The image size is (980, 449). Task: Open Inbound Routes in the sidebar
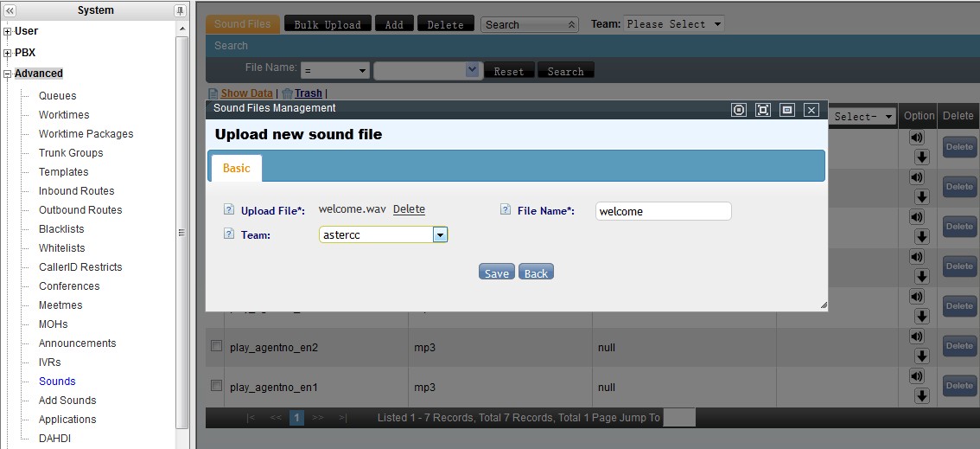pyautogui.click(x=76, y=191)
